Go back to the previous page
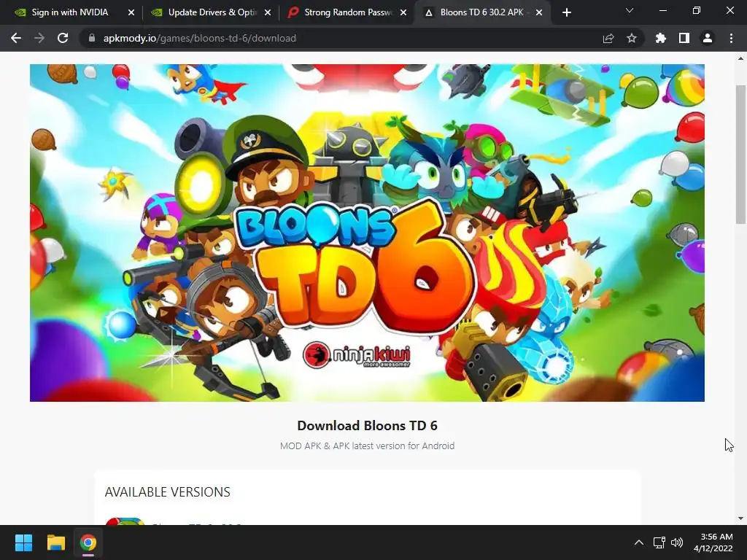 coord(16,38)
